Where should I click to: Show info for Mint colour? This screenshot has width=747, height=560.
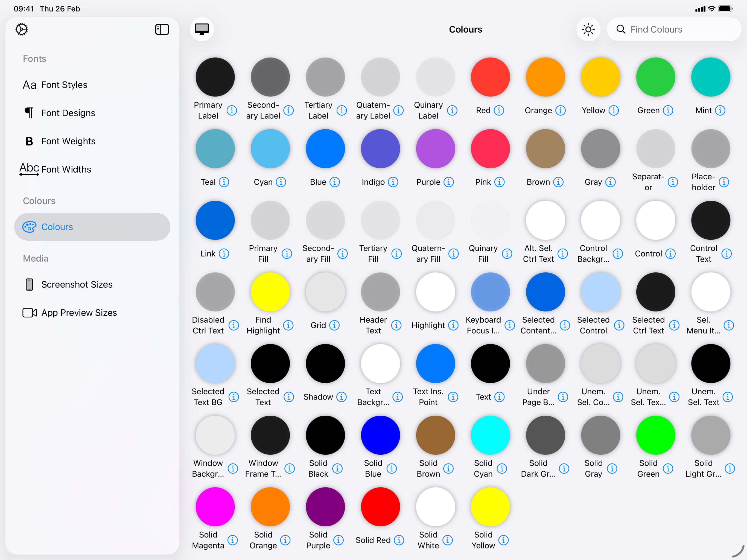[x=720, y=110]
